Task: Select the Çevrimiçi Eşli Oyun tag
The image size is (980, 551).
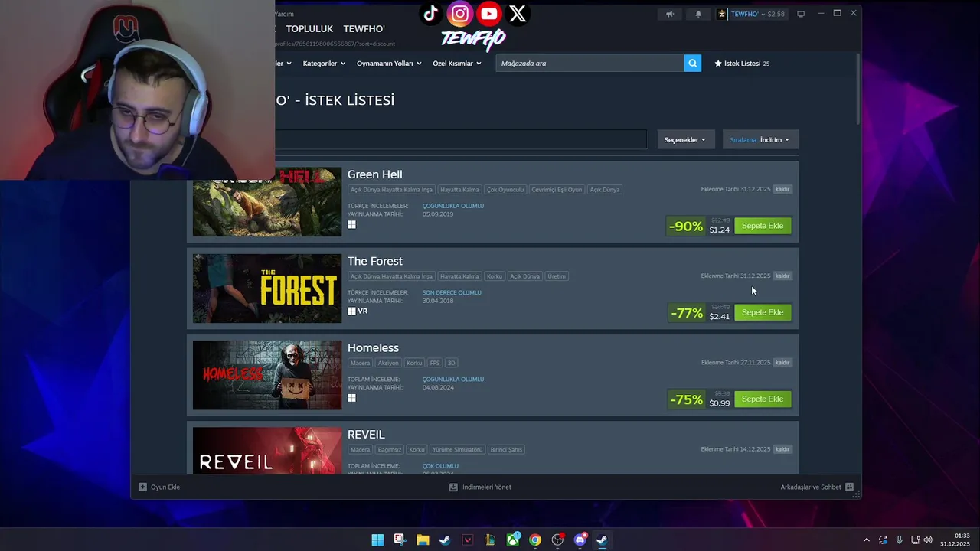Action: point(557,189)
